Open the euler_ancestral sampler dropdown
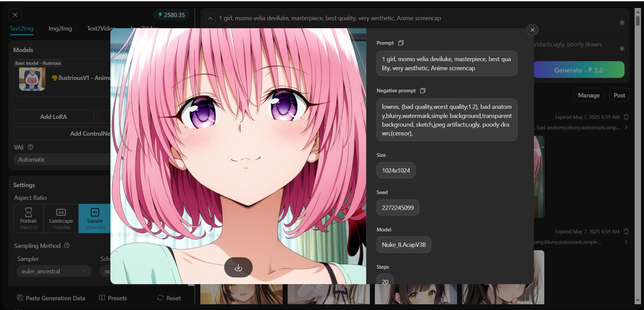 tap(54, 271)
